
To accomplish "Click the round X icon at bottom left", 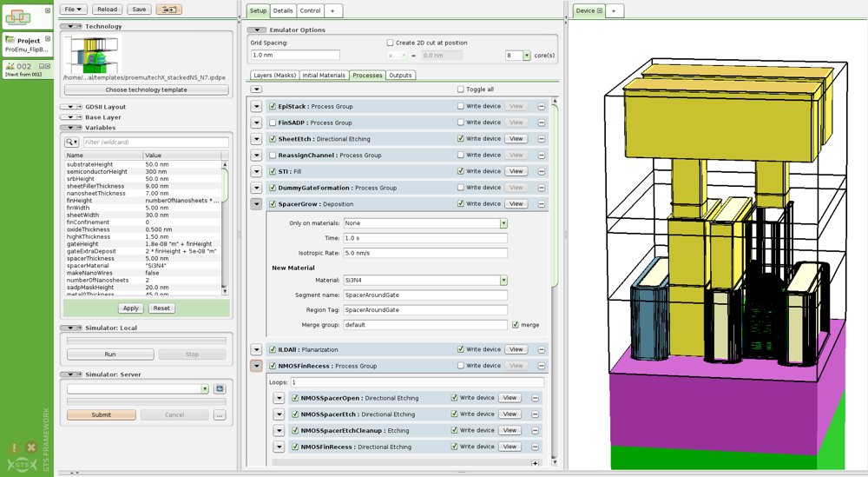I will [31, 447].
